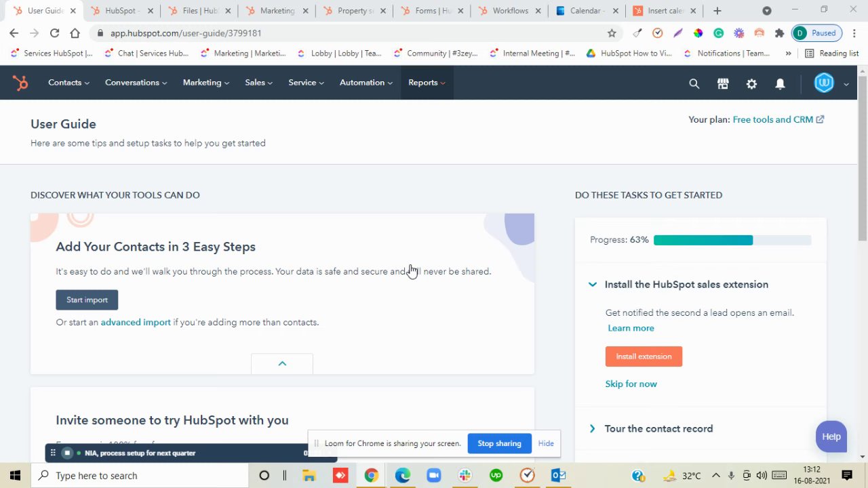The image size is (868, 488).
Task: Click the Grammarly extension icon
Action: click(718, 33)
